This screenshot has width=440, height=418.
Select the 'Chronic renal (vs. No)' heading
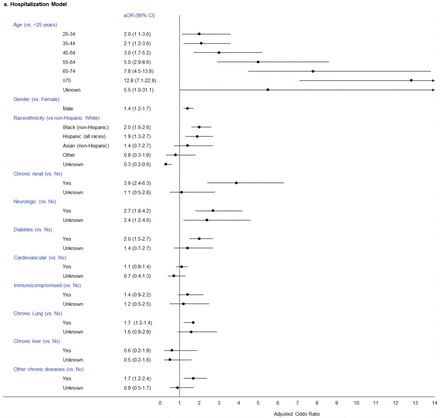click(x=38, y=174)
